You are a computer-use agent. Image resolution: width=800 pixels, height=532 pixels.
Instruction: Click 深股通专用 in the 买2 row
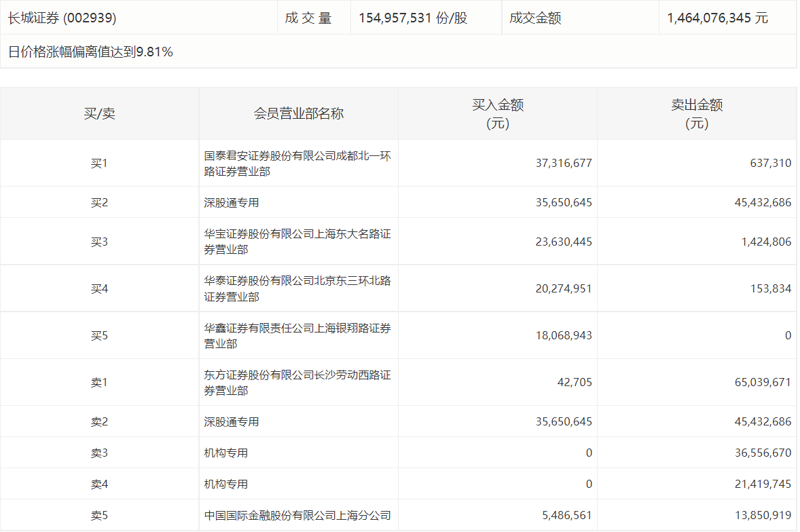coord(231,202)
